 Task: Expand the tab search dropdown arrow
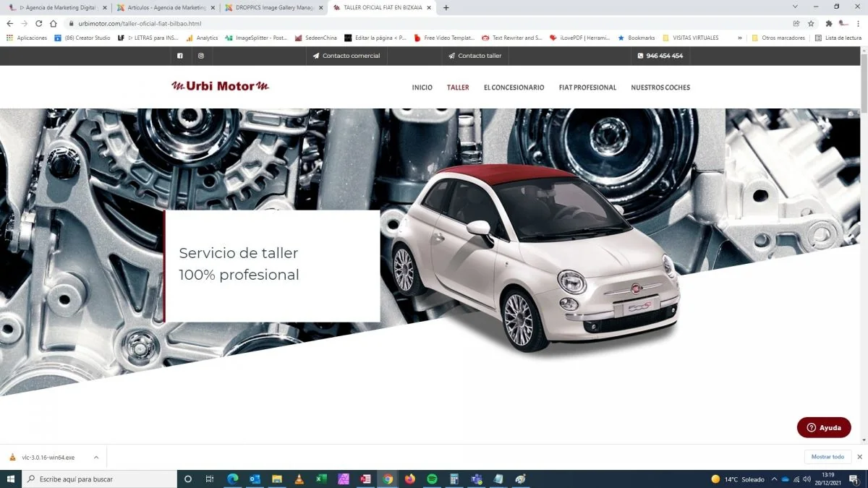796,7
